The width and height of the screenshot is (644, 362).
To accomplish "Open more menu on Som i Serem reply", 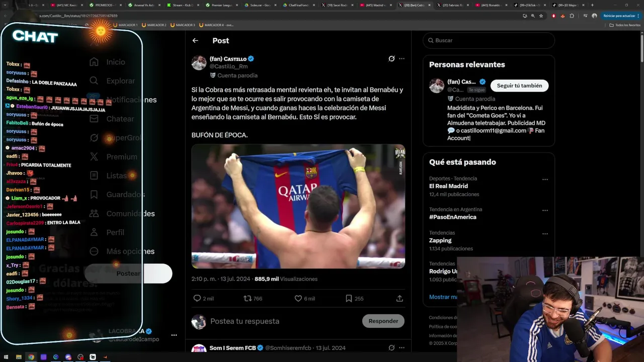I will [x=401, y=348].
